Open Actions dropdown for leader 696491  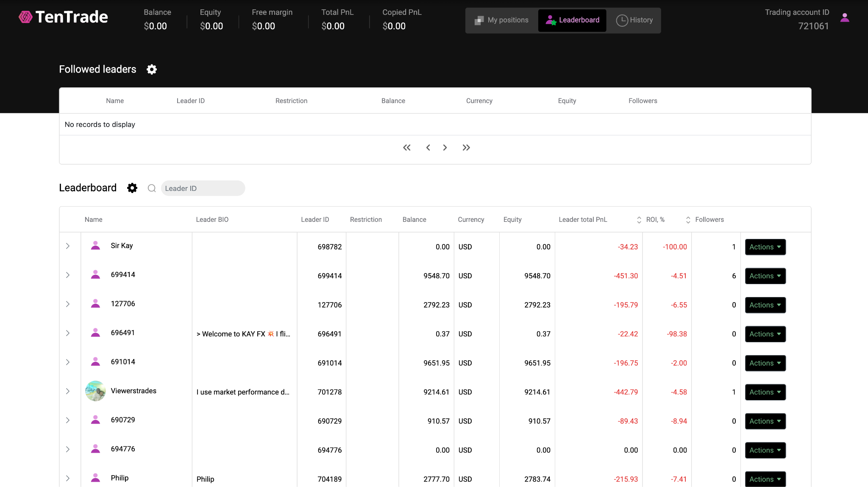[x=765, y=334]
